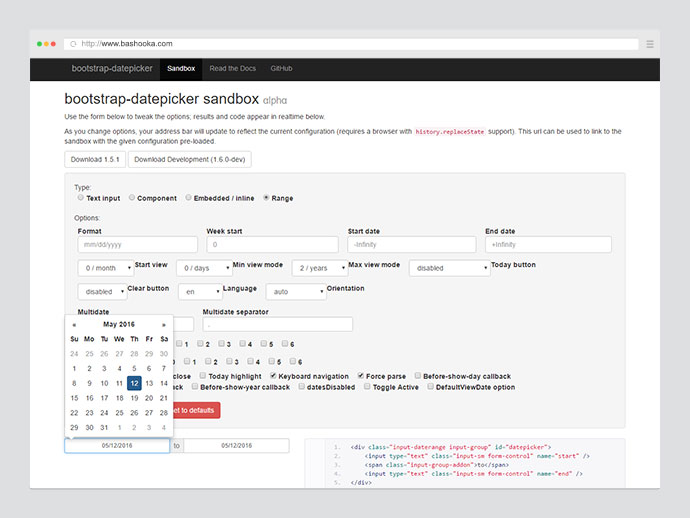
Task: Click the Start date input field
Action: pos(411,245)
